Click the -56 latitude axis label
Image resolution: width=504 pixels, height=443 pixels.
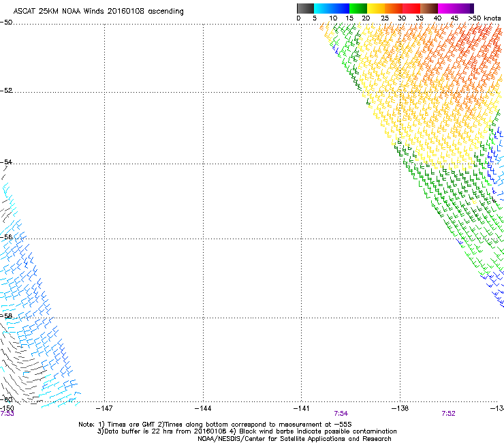[6, 236]
